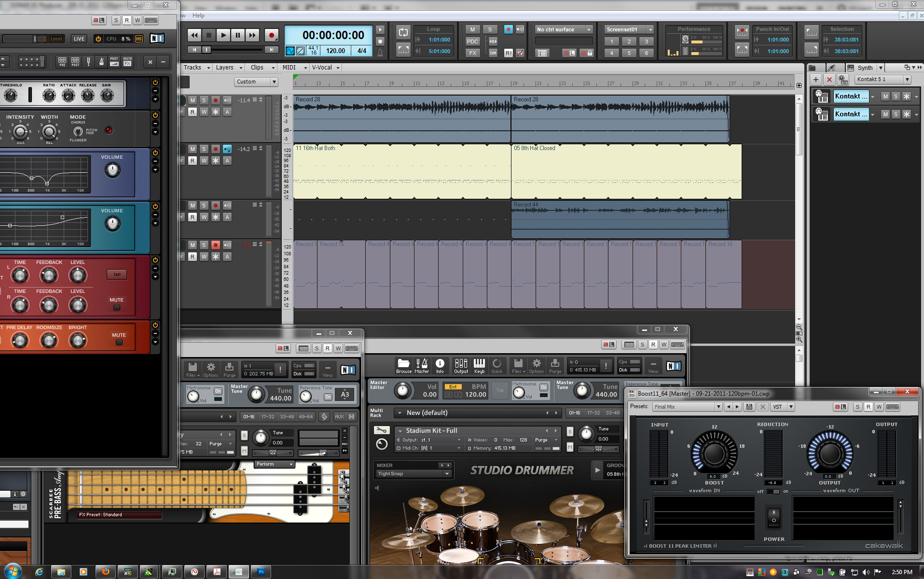Select the 05 8th Hat Closed MIDI clip

tap(626, 171)
